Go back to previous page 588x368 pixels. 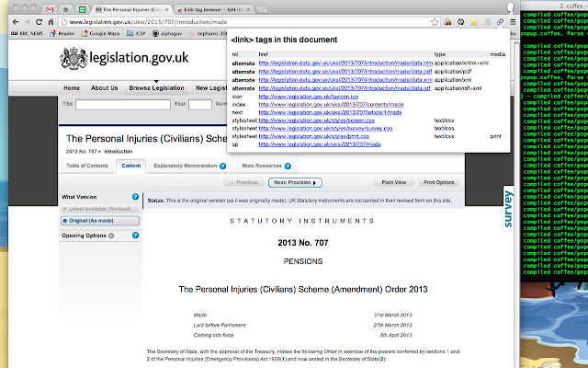[x=16, y=22]
